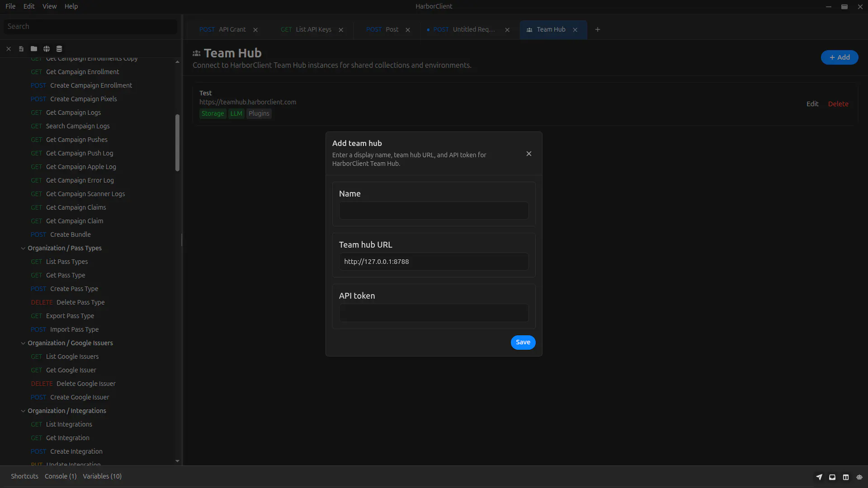Click the sidebar vertical scrollbar thumb

(177, 143)
